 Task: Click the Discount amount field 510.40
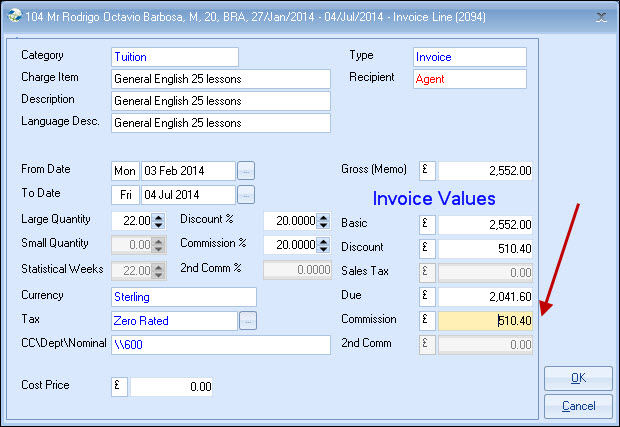(x=485, y=249)
